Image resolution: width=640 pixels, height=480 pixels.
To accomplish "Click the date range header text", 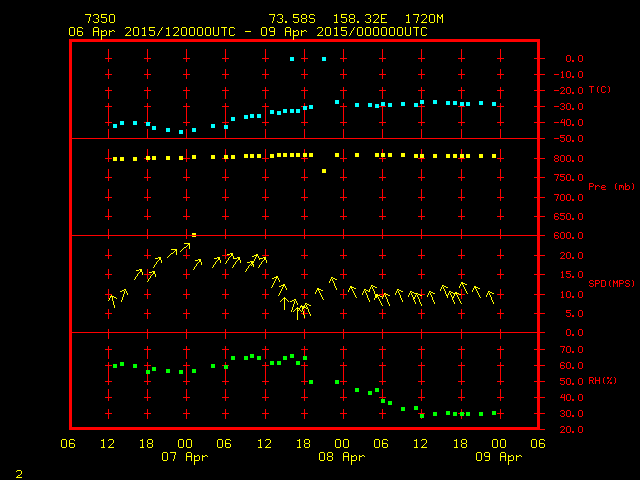I will click(x=248, y=32).
